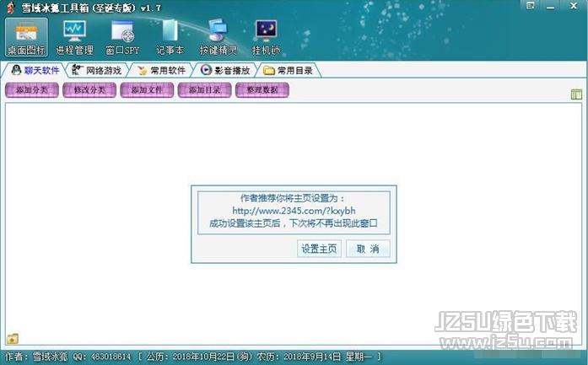This screenshot has height=365, width=588.
Task: Click the 整理数据 button
Action: click(x=262, y=90)
